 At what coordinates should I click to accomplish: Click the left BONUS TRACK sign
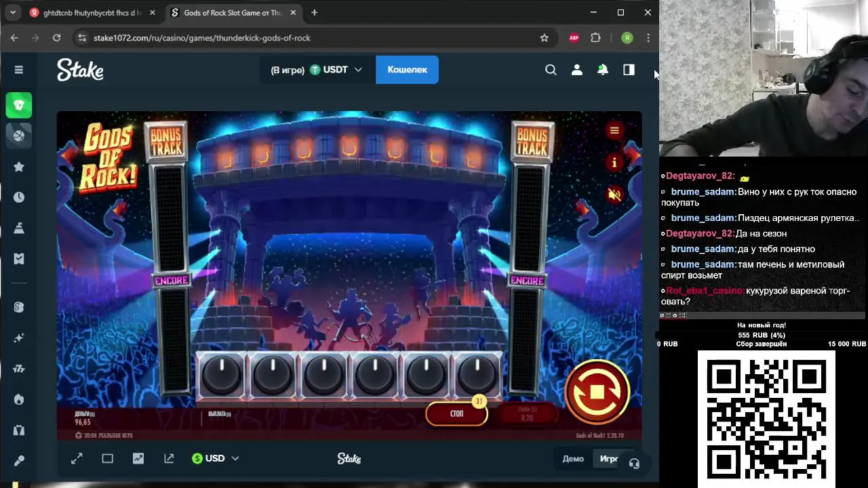tap(166, 142)
